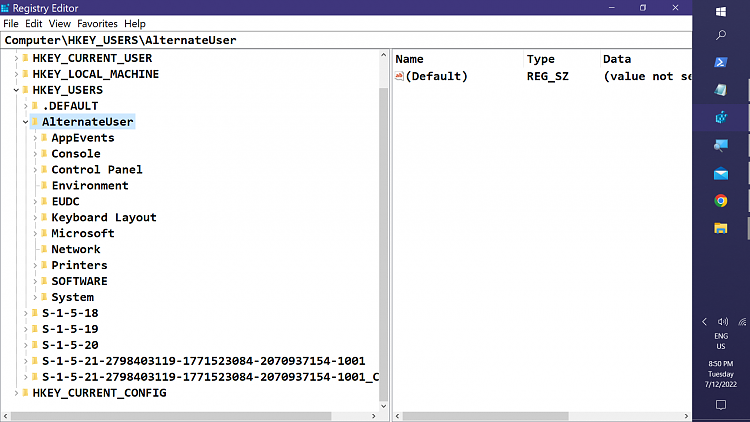Select key ending in 2070937154-1001
Image resolution: width=750 pixels, height=422 pixels.
point(203,361)
